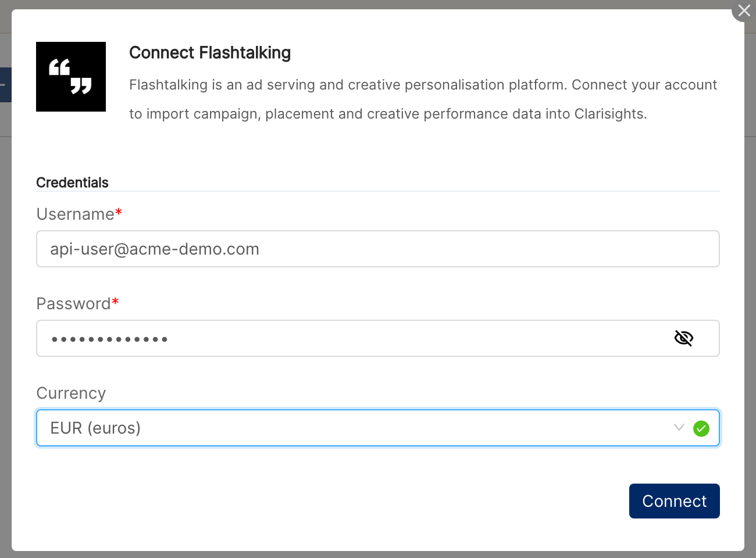Toggle password visibility eye icon
Image resolution: width=756 pixels, height=558 pixels.
click(x=683, y=338)
